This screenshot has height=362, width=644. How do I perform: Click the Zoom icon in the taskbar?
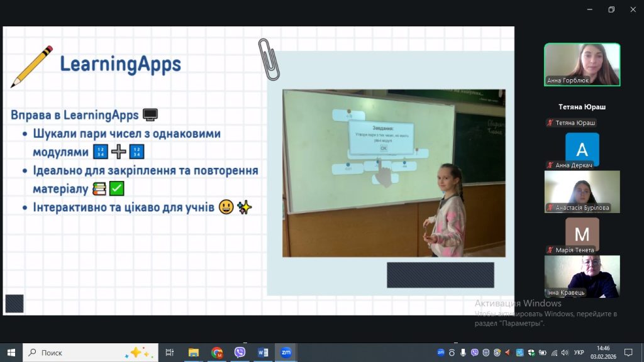[286, 353]
